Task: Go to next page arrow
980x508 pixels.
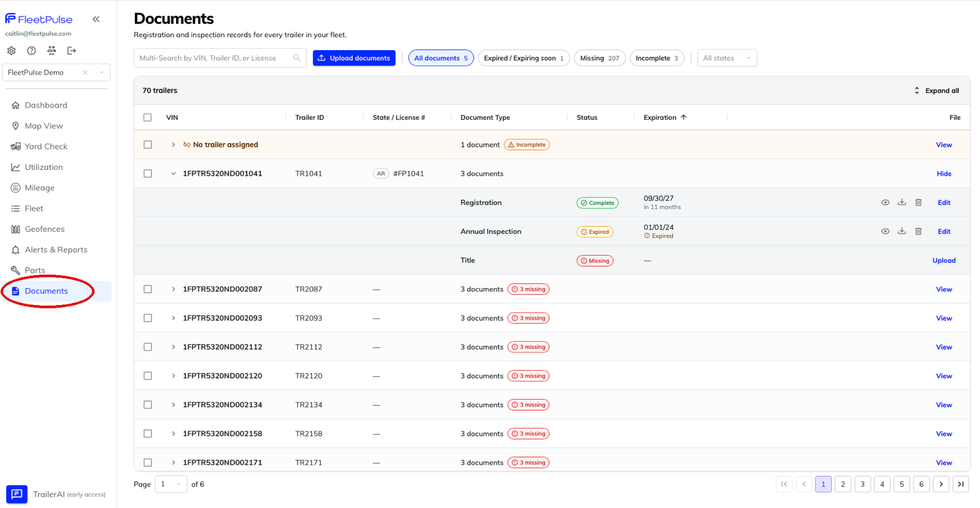Action: [941, 484]
